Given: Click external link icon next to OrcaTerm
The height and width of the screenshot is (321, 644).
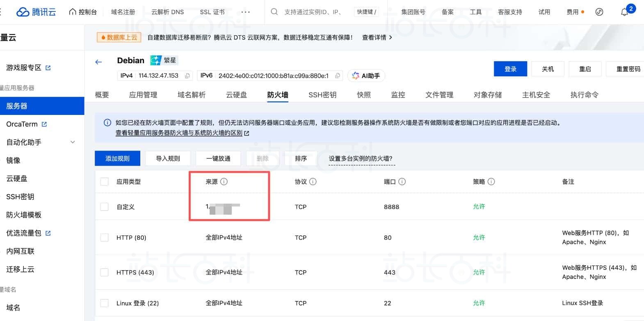Looking at the screenshot, I should (44, 124).
